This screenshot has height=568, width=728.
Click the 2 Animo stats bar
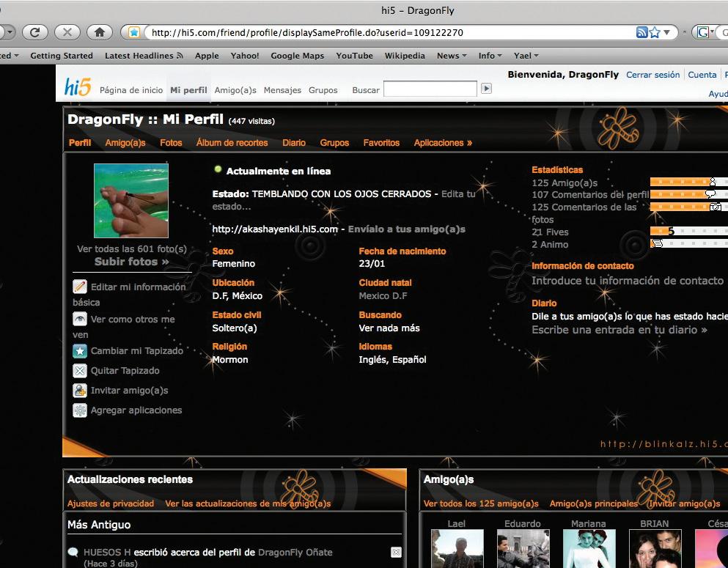pyautogui.click(x=689, y=243)
